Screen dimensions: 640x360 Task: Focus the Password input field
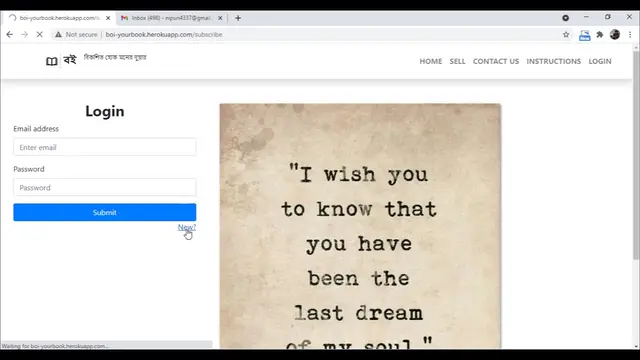pos(104,187)
